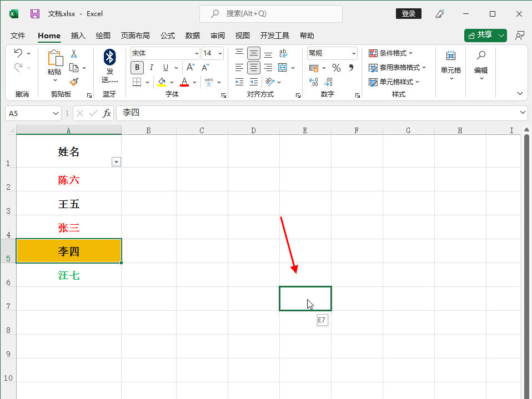The height and width of the screenshot is (399, 532).
Task: Select column A header
Action: click(69, 130)
